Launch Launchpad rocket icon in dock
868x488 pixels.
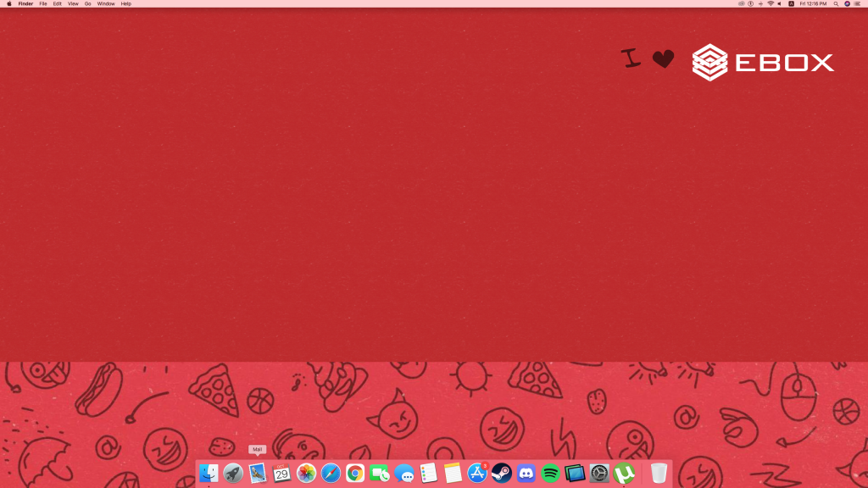tap(233, 473)
